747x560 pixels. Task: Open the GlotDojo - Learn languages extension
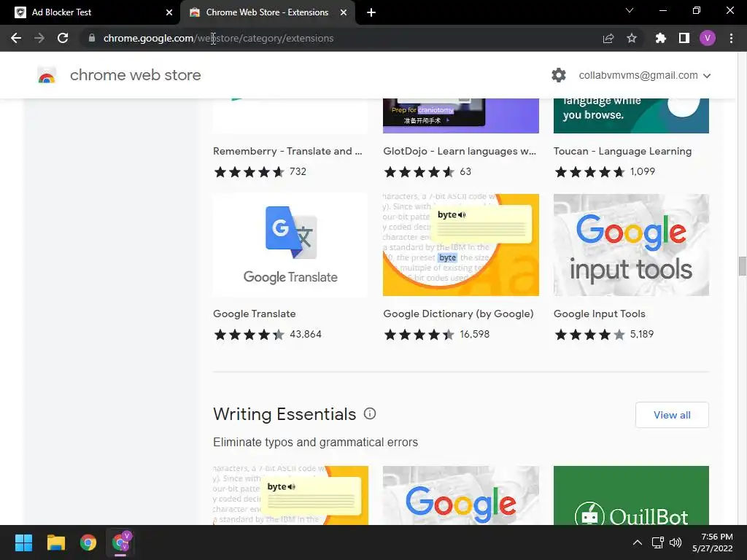click(x=460, y=151)
